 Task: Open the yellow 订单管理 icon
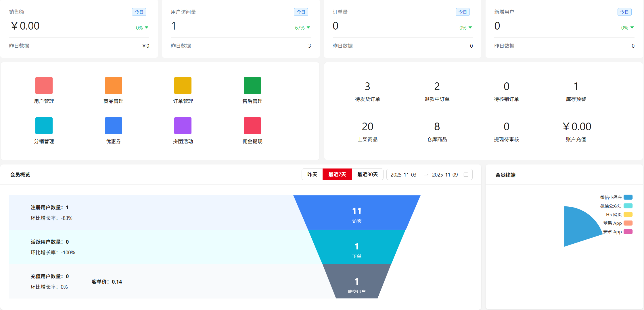point(183,86)
